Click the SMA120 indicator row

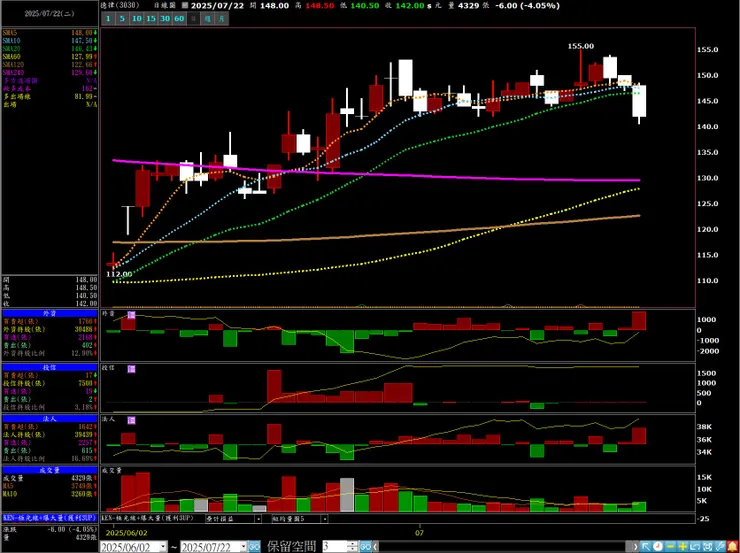tap(50, 65)
